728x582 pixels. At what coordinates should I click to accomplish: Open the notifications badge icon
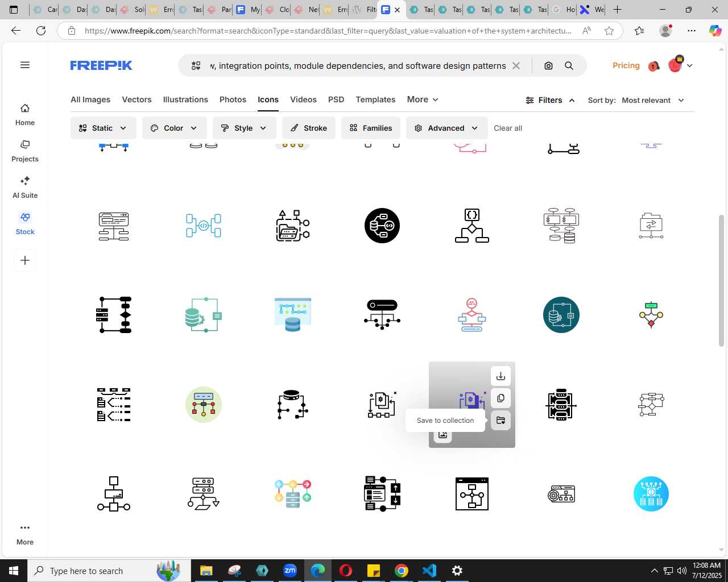point(653,66)
